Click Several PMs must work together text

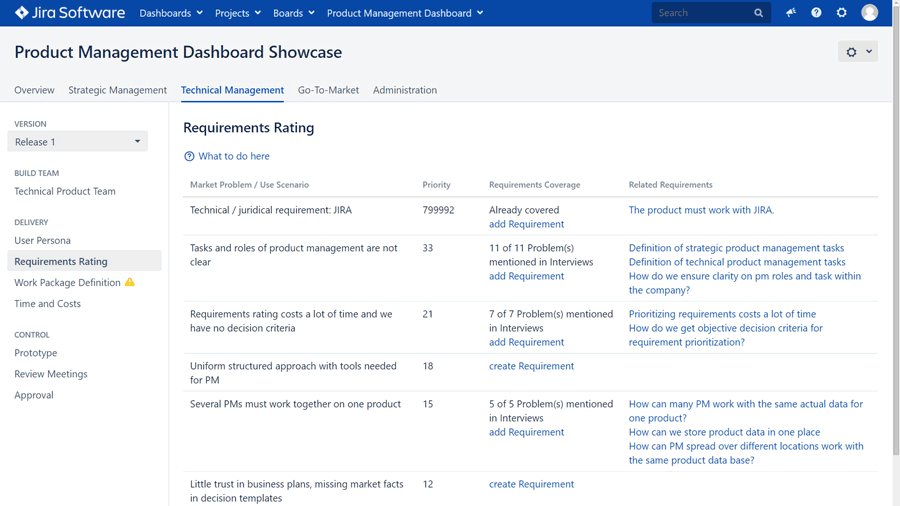[x=295, y=404]
